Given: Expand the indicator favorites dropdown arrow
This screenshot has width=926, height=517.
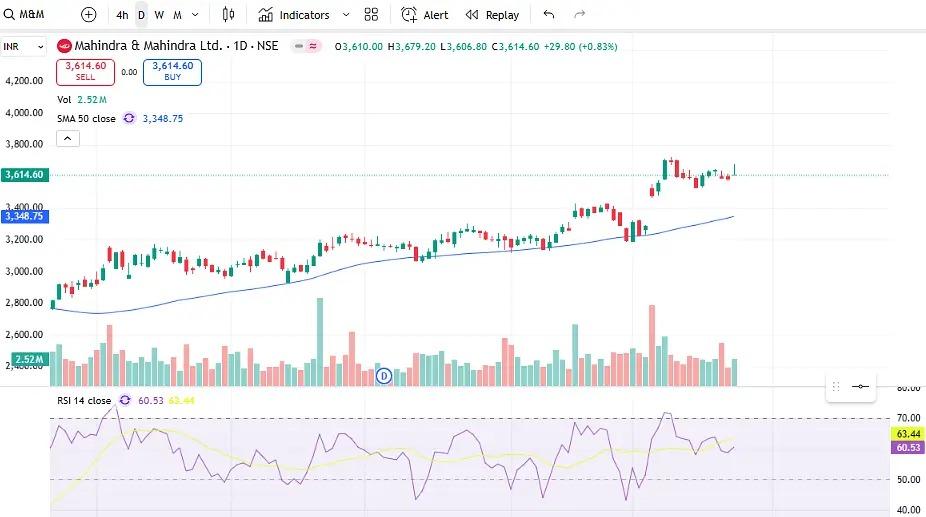Looking at the screenshot, I should [x=346, y=15].
